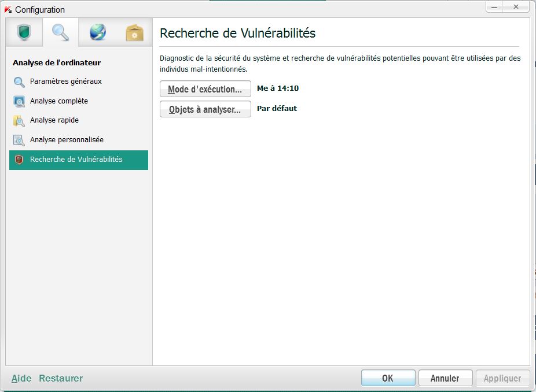Image resolution: width=536 pixels, height=392 pixels.
Task: Open Mode d'exécution settings
Action: tap(205, 89)
